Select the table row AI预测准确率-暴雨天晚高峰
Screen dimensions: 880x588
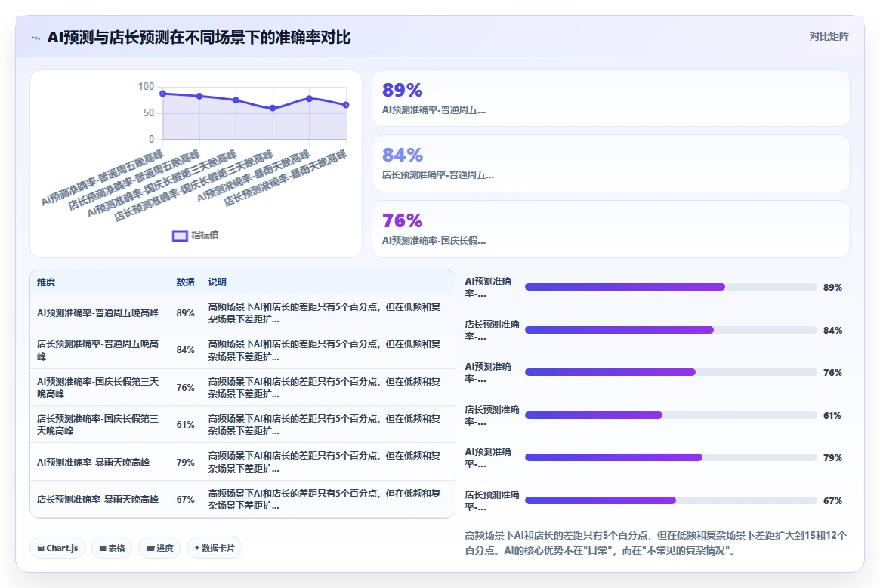(242, 462)
